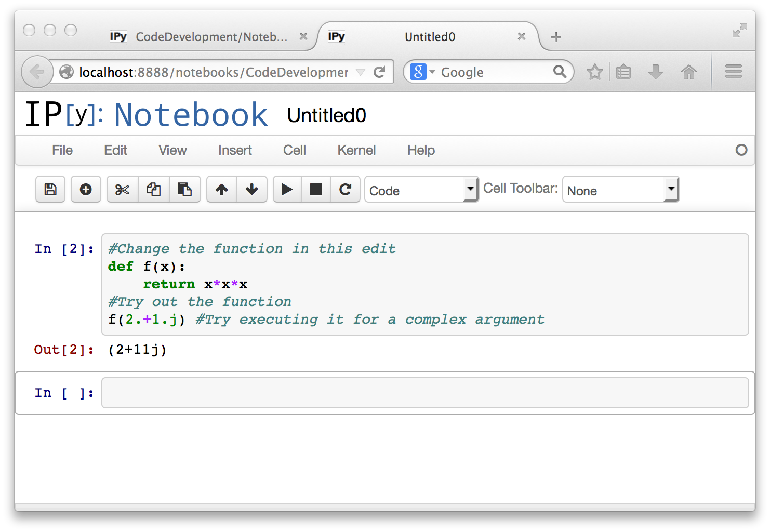Insert a new cell with plus icon

click(x=86, y=190)
